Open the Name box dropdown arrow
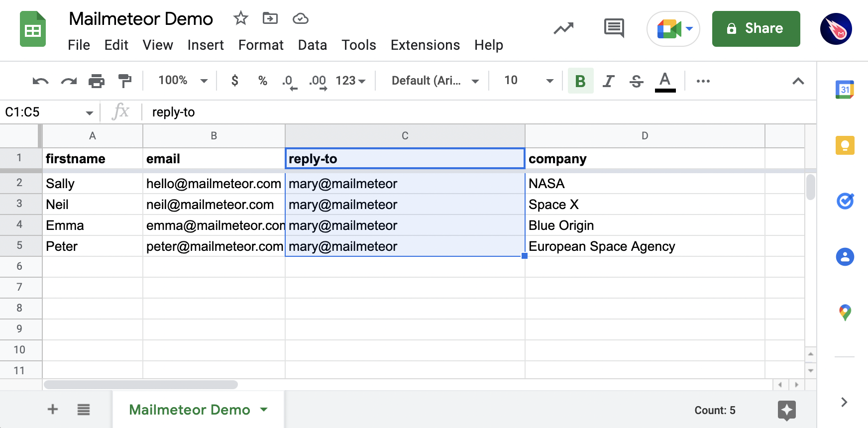 pyautogui.click(x=90, y=113)
